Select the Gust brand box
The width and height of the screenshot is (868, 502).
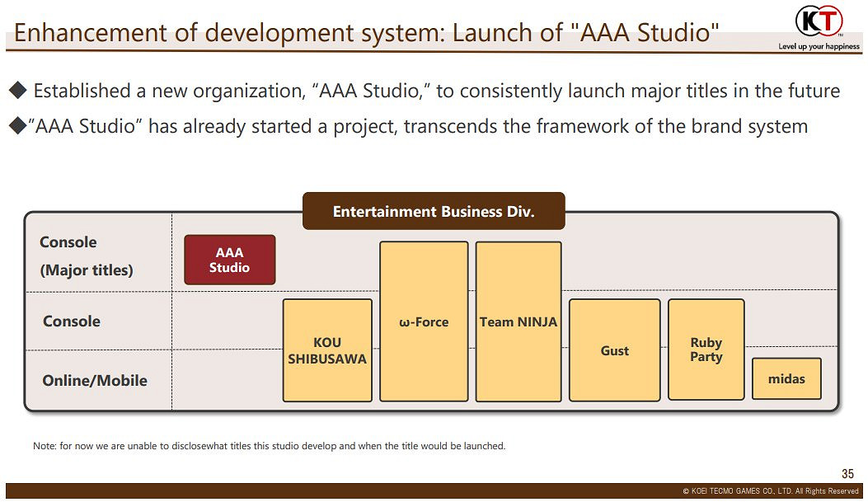(x=615, y=350)
